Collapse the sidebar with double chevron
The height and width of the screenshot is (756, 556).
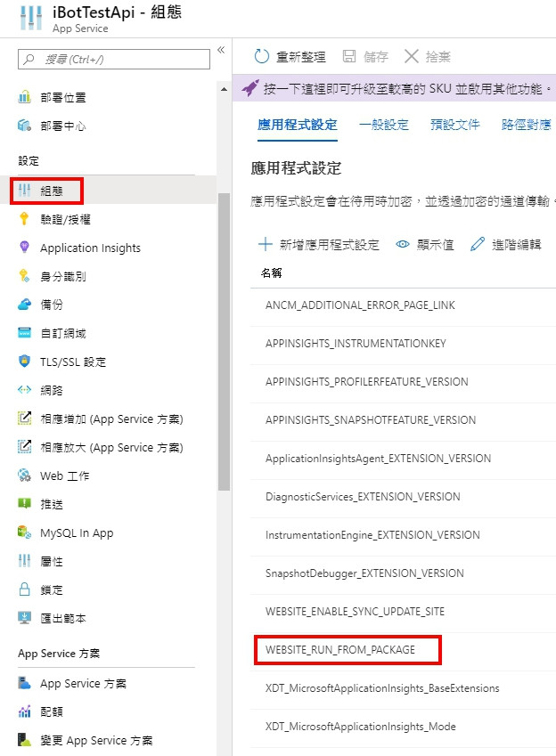click(221, 50)
